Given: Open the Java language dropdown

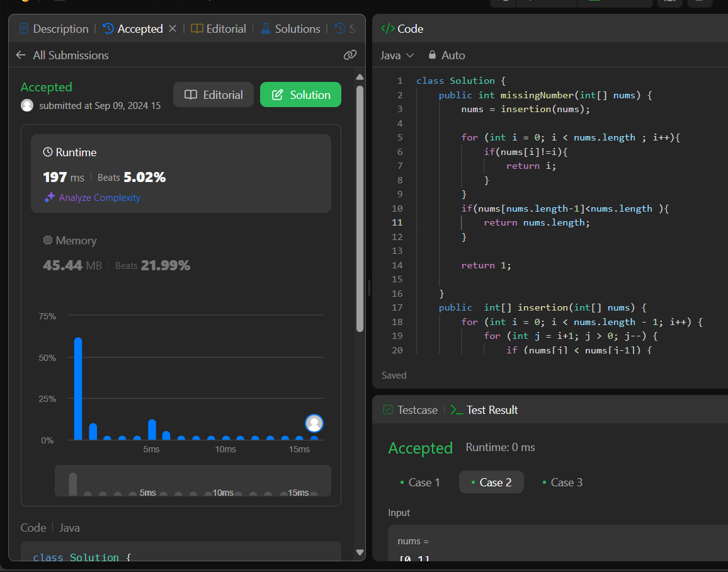Looking at the screenshot, I should click(397, 55).
